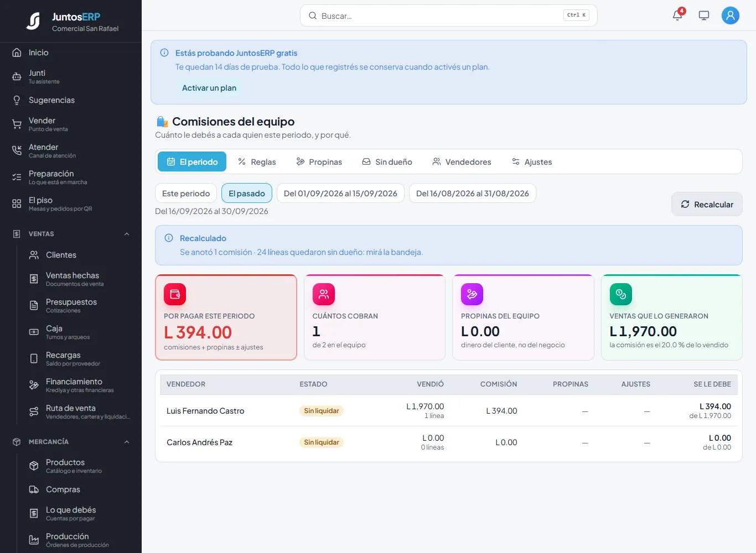This screenshot has width=756, height=553.
Task: Open Sugerencias from sidebar
Action: tap(71, 100)
